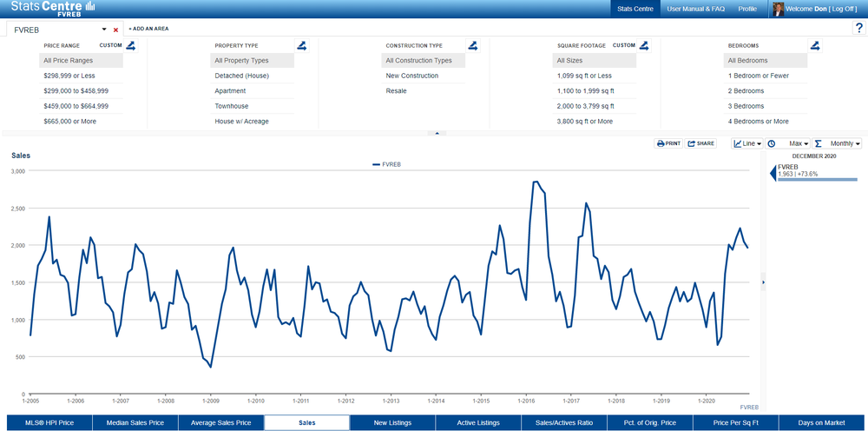Switch to MLS HPI Price tab

tap(49, 422)
